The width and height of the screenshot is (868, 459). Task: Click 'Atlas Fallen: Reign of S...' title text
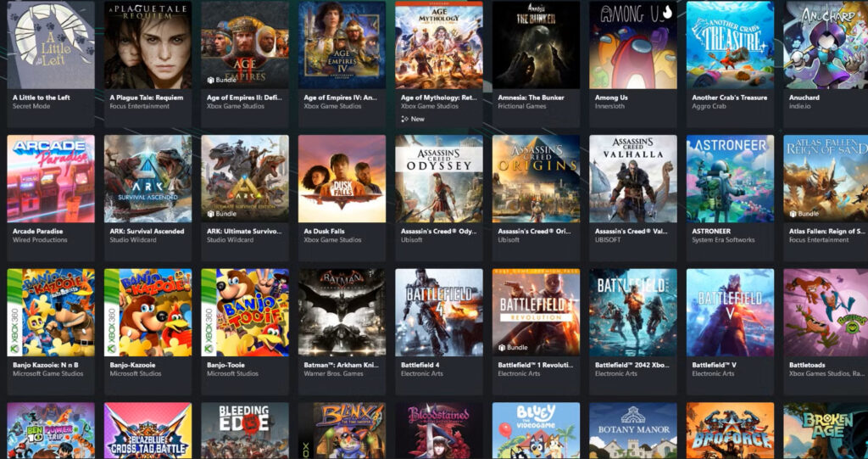click(x=826, y=231)
